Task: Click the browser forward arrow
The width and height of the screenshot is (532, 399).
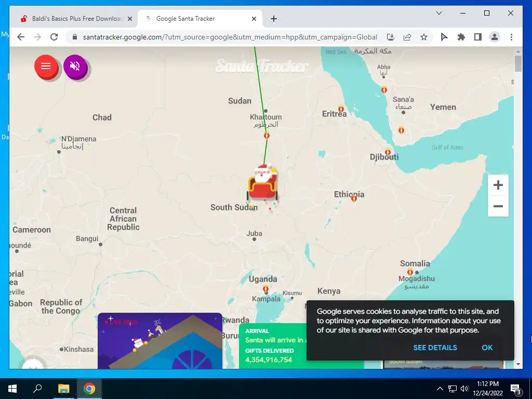Action: 37,37
